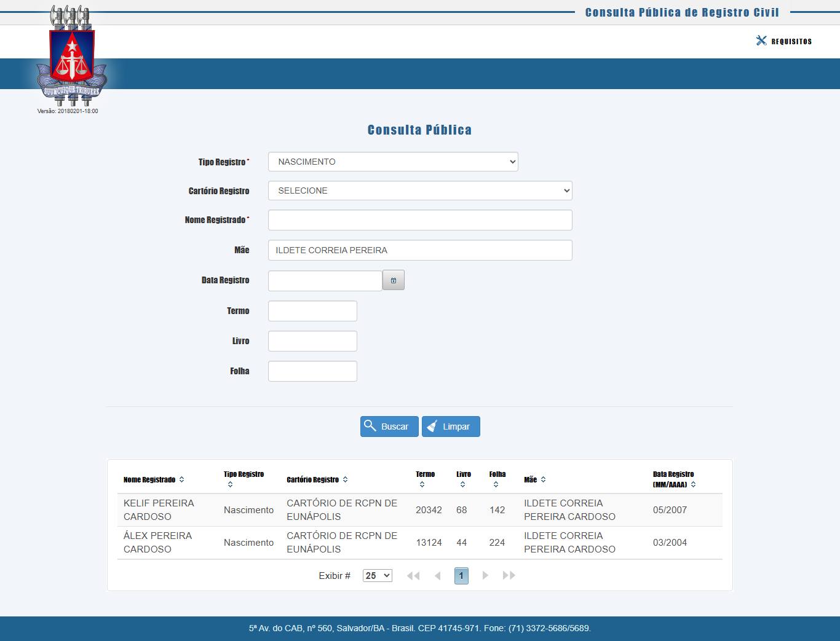Sort by Mãe column arrows
840x641 pixels.
click(543, 480)
